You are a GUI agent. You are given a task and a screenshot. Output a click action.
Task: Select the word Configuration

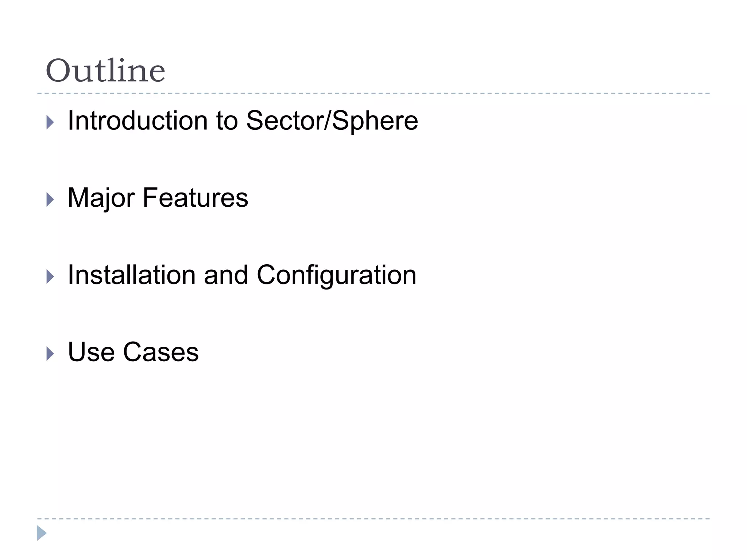click(x=336, y=275)
